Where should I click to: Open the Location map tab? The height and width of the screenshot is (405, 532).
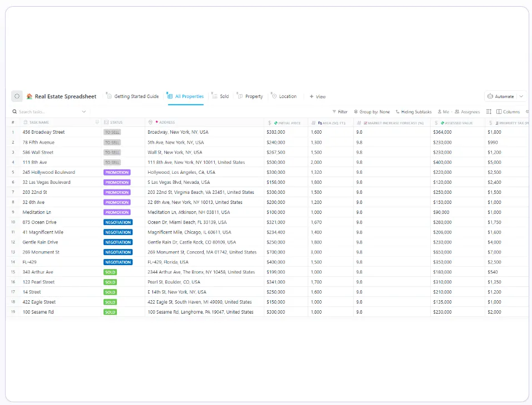pyautogui.click(x=284, y=96)
